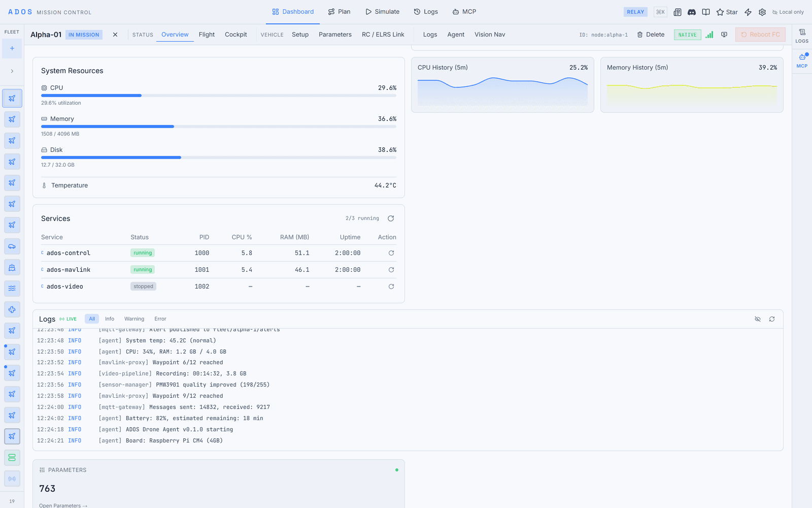Click the Reboot FC button
The image size is (812, 508).
pos(760,35)
